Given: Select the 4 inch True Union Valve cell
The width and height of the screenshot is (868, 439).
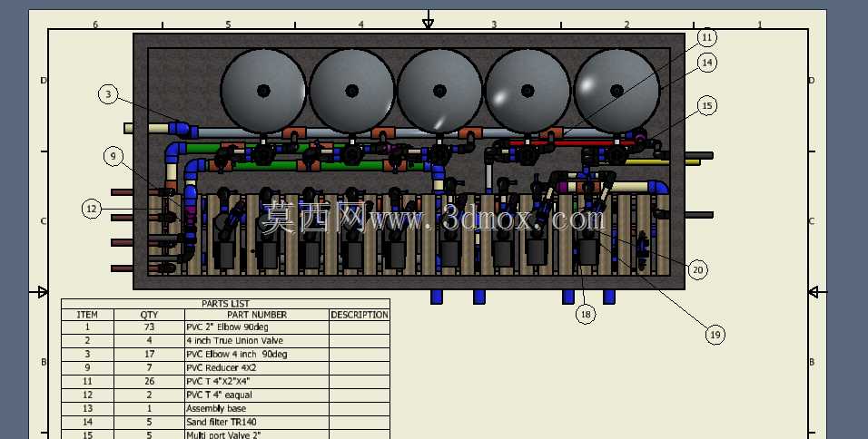Looking at the screenshot, I should click(257, 340).
